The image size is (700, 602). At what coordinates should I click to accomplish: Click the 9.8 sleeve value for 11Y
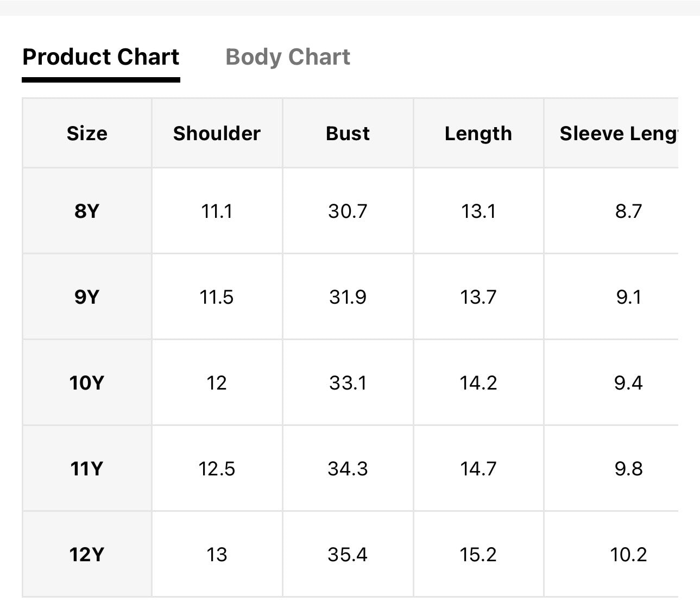pyautogui.click(x=629, y=468)
